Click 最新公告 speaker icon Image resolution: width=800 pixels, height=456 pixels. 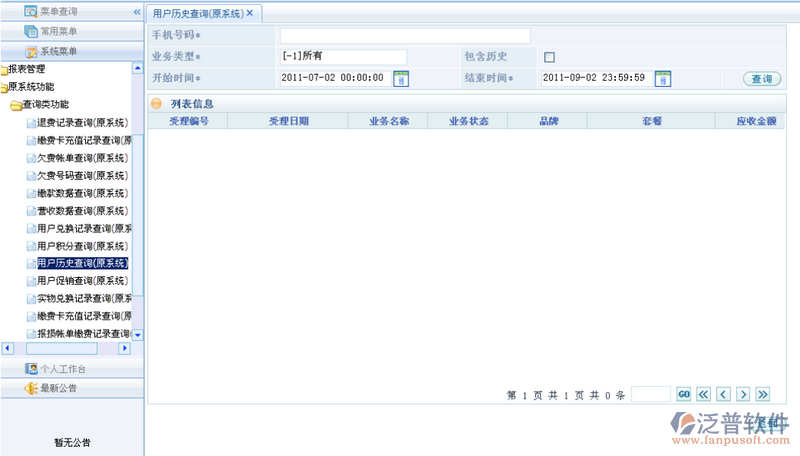[31, 388]
